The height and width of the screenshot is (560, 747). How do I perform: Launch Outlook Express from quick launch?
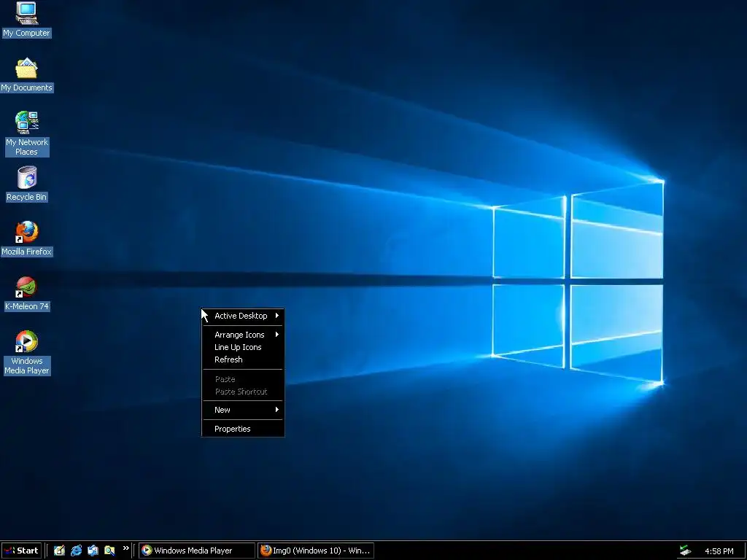pyautogui.click(x=93, y=551)
